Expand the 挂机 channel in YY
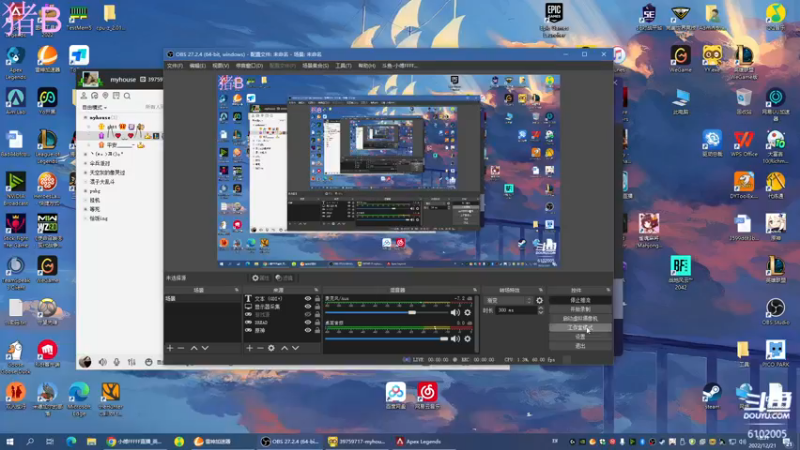The width and height of the screenshot is (800, 450). tap(85, 200)
